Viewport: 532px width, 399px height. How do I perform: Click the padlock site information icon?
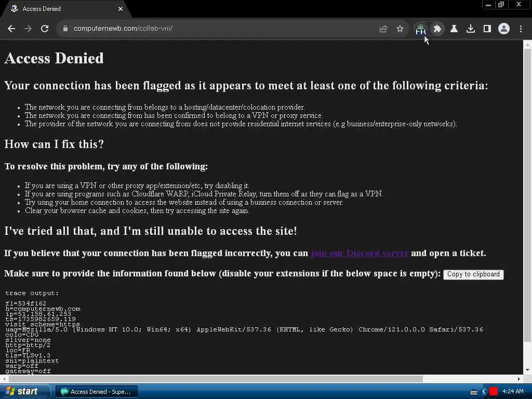point(65,29)
